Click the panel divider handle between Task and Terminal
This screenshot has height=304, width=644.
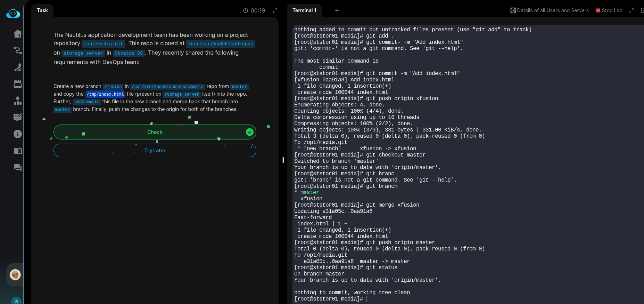pyautogui.click(x=283, y=160)
